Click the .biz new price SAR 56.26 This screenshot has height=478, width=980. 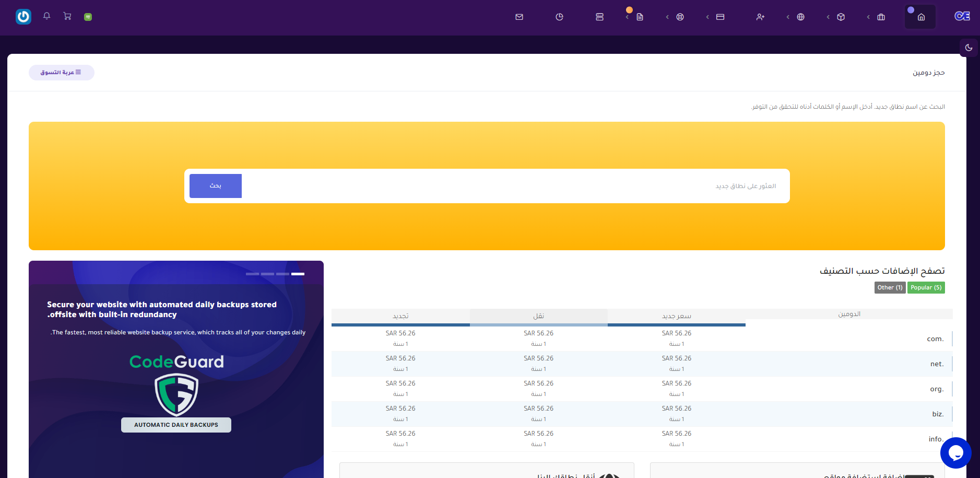[x=677, y=409]
